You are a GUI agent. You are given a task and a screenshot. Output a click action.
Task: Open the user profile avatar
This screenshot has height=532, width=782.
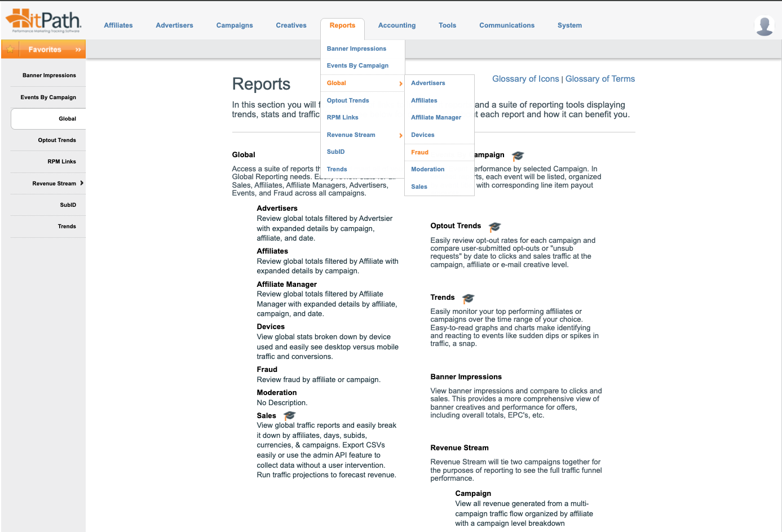764,26
